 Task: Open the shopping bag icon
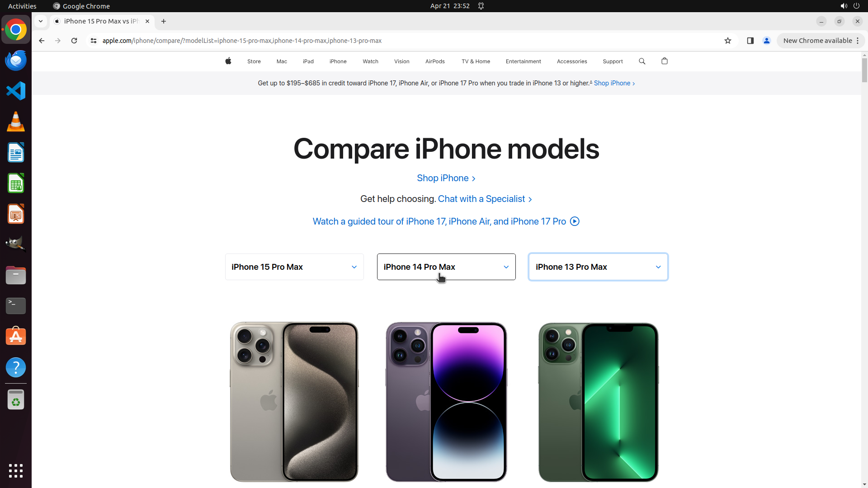coord(665,61)
